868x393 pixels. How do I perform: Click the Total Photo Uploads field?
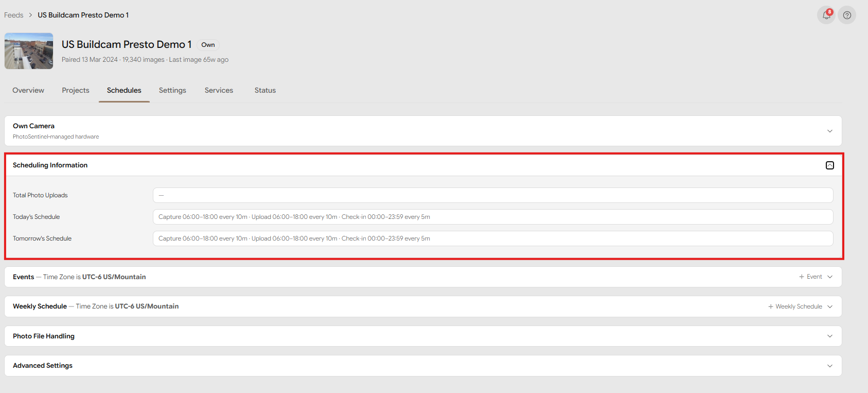coord(493,195)
